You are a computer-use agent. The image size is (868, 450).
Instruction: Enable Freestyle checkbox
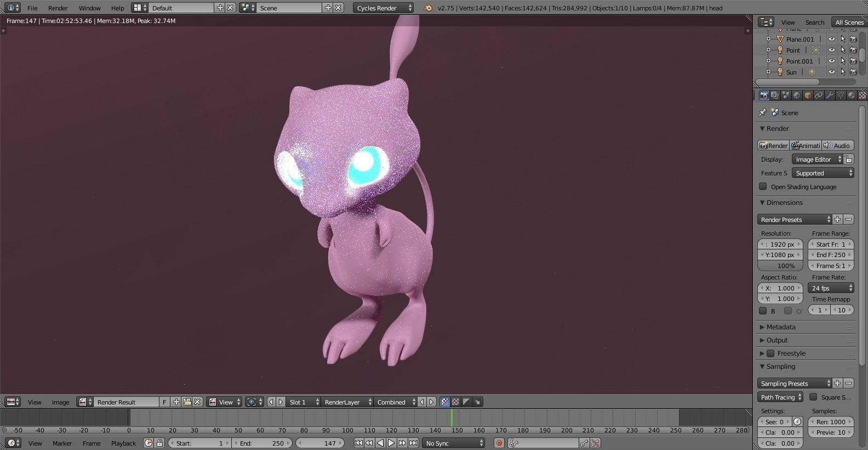coord(770,353)
